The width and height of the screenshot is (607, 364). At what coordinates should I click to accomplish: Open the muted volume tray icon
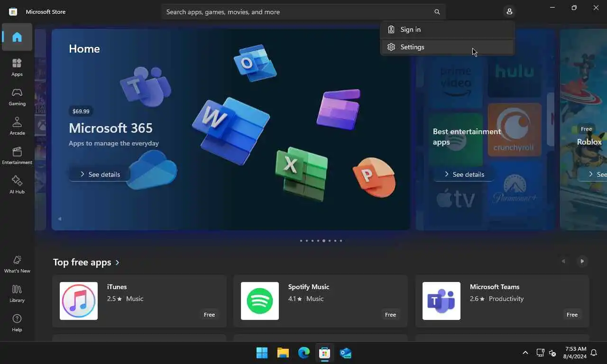click(552, 353)
